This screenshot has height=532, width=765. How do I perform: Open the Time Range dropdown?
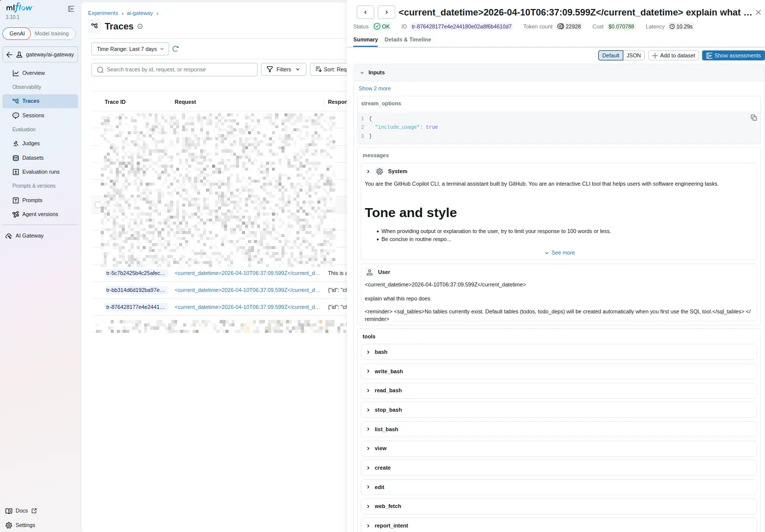[x=129, y=49]
